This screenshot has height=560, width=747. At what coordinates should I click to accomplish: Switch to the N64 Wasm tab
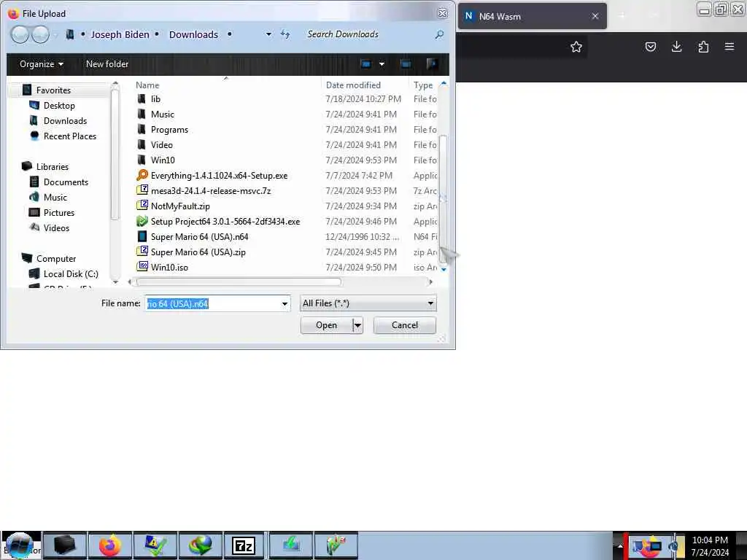tap(532, 16)
